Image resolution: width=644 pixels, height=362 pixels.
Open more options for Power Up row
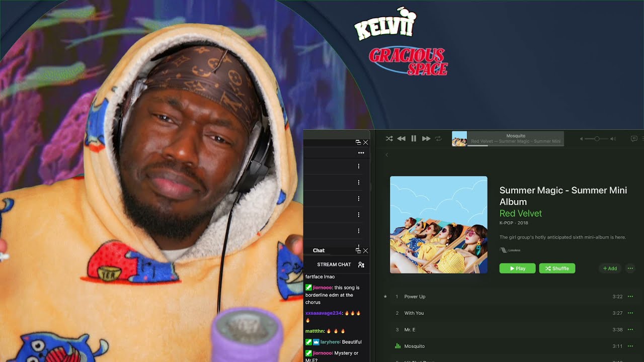click(x=630, y=297)
